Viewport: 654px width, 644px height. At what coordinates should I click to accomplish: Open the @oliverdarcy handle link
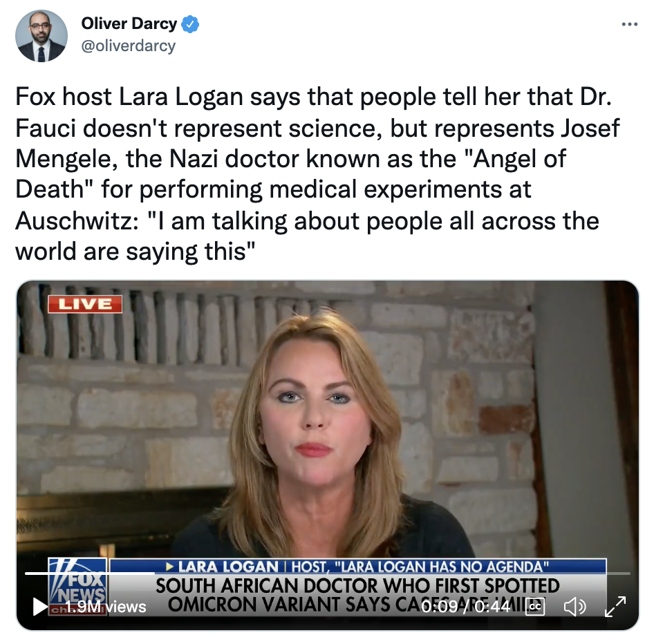(x=129, y=46)
